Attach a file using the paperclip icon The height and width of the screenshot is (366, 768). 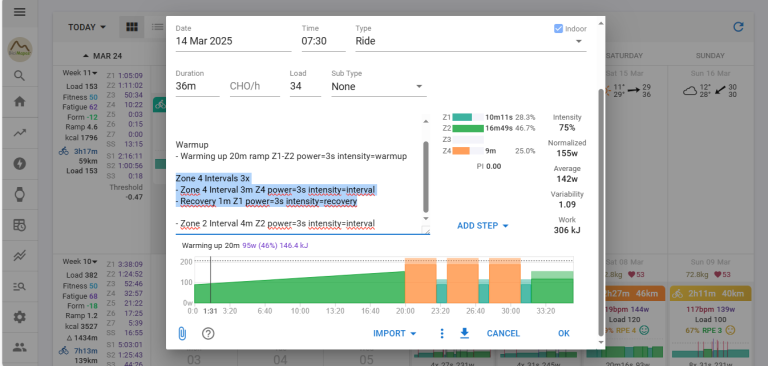tap(182, 334)
